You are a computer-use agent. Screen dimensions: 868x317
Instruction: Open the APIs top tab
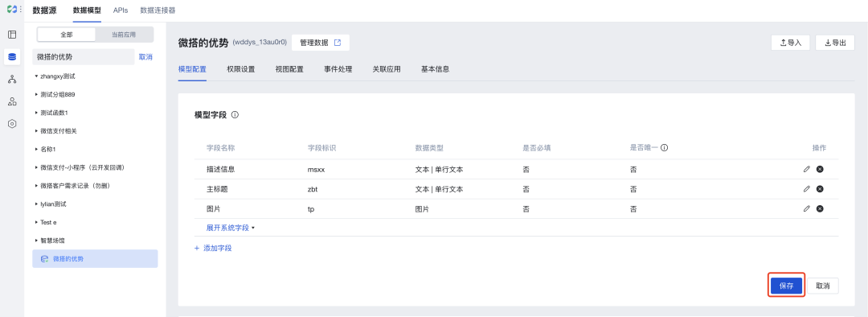tap(121, 10)
